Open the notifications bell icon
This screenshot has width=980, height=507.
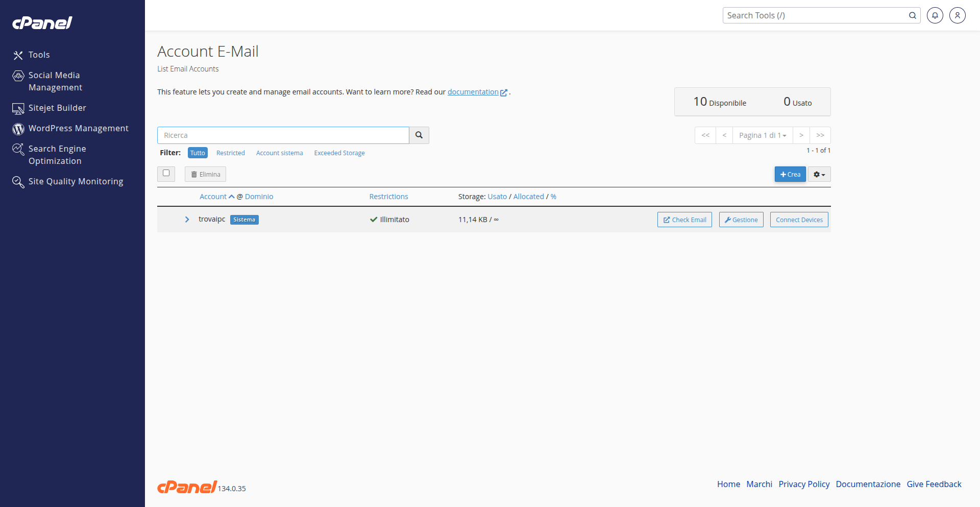tap(935, 15)
